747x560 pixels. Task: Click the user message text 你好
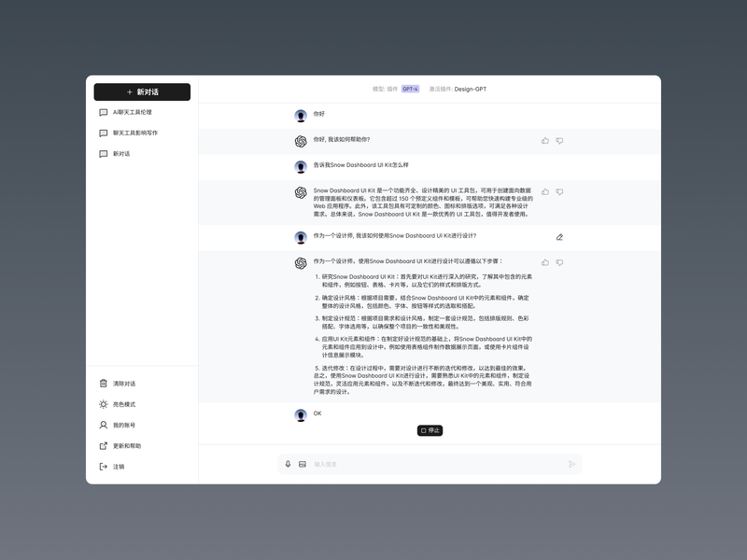pos(318,114)
